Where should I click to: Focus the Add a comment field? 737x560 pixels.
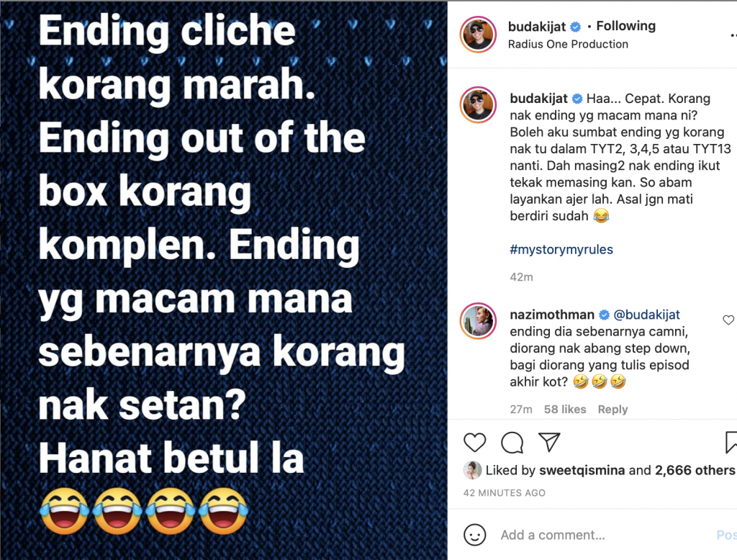point(602,535)
